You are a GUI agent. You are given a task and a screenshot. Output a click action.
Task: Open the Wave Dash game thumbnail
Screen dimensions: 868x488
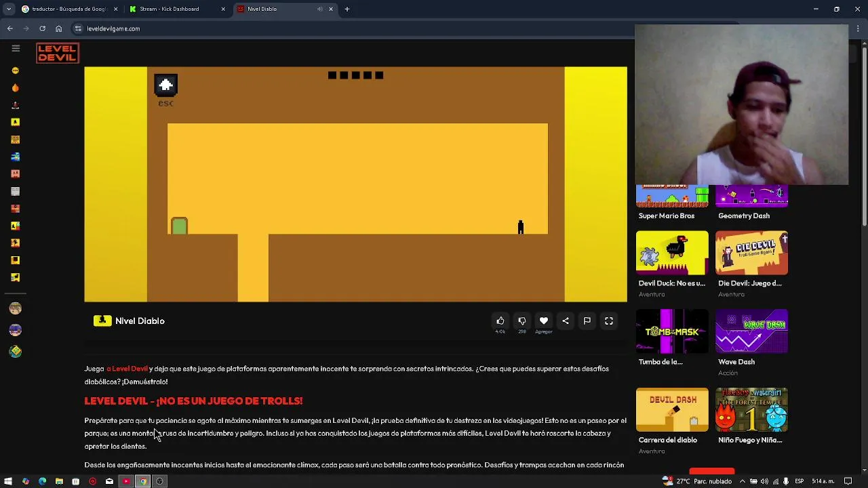(751, 331)
